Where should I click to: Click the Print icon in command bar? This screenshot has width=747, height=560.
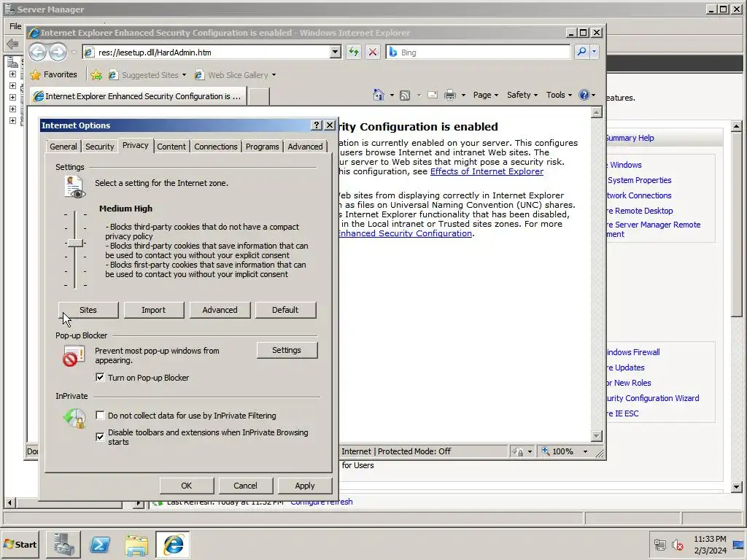[449, 96]
